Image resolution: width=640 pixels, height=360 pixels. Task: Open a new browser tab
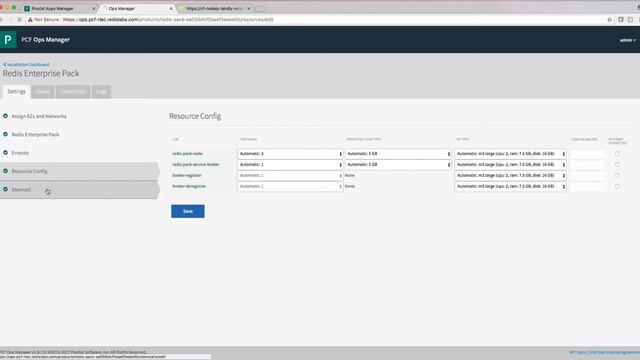(x=260, y=9)
